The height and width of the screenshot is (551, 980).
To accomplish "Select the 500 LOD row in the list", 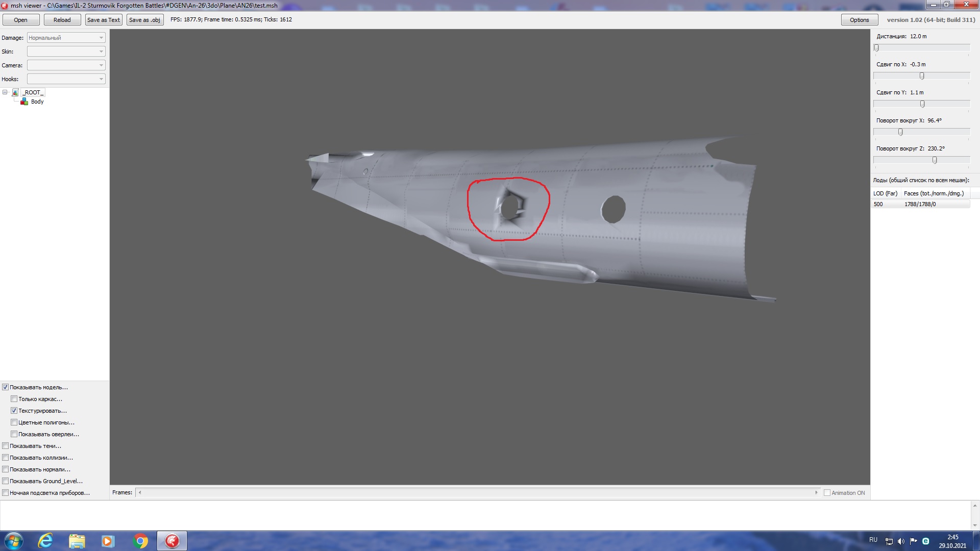I will point(921,204).
